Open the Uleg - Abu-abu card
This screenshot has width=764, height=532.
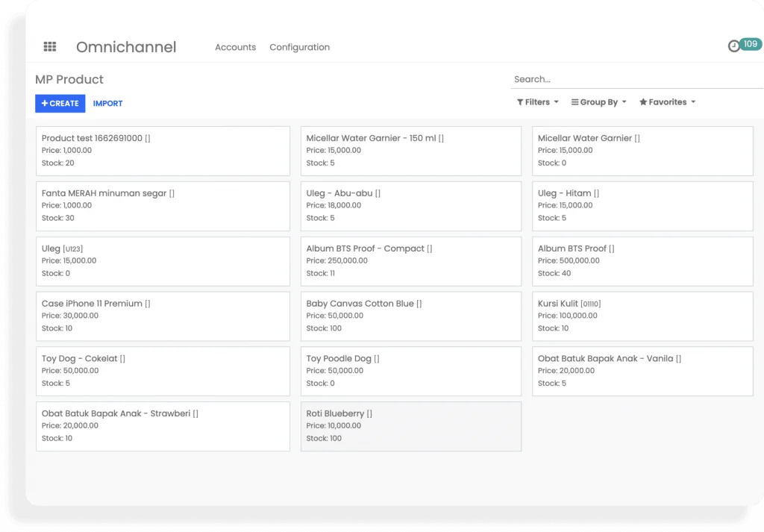pos(411,206)
